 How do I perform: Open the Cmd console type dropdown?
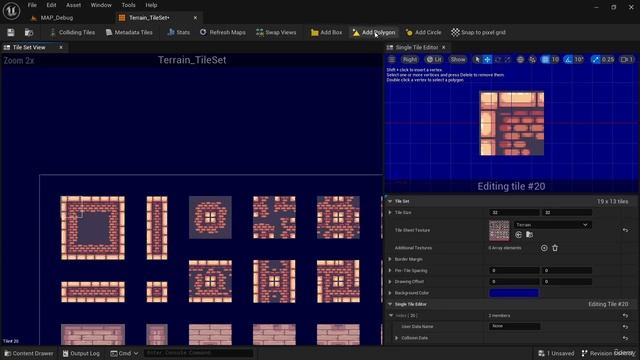[x=124, y=353]
